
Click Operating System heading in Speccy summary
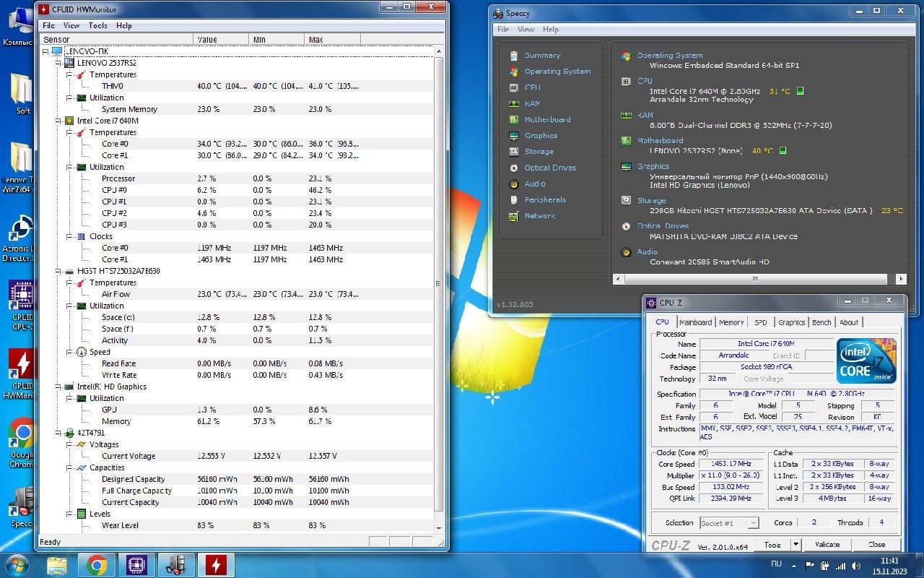pos(670,55)
